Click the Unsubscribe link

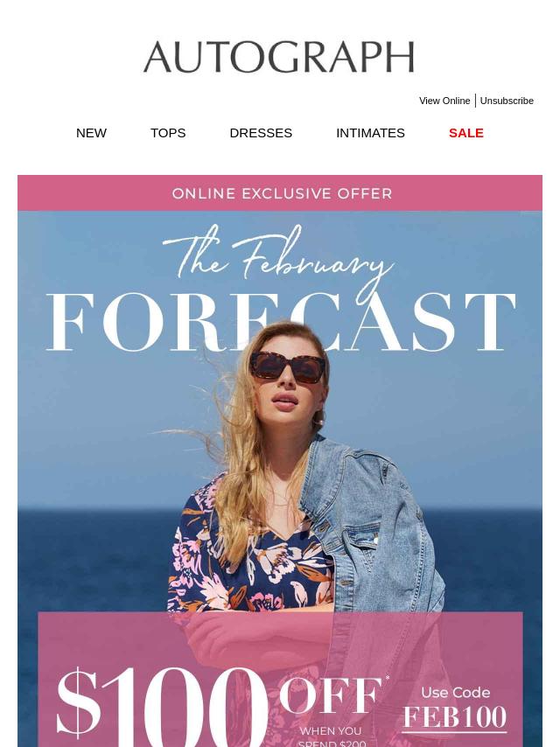click(506, 101)
